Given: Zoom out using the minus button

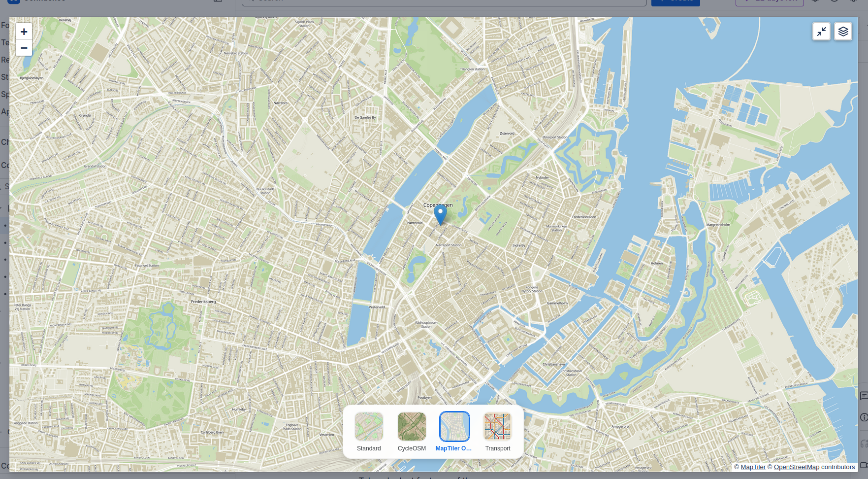Looking at the screenshot, I should click(24, 48).
